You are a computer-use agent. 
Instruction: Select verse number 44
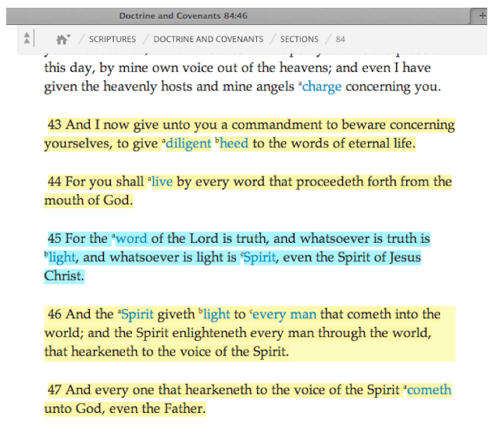pyautogui.click(x=54, y=182)
